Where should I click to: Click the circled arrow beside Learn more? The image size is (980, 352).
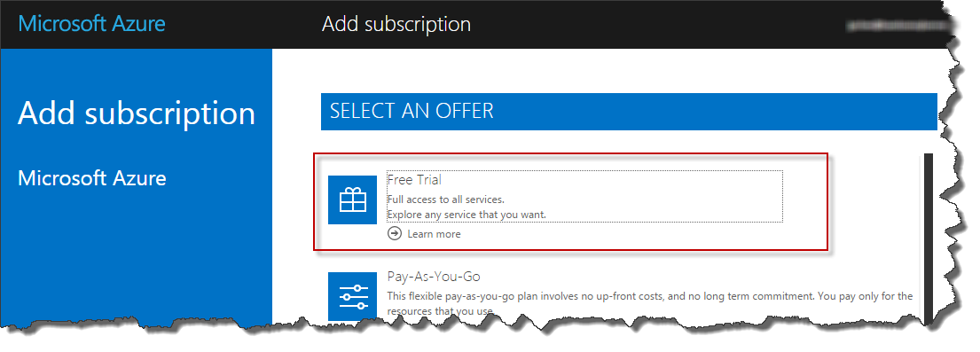[x=395, y=233]
